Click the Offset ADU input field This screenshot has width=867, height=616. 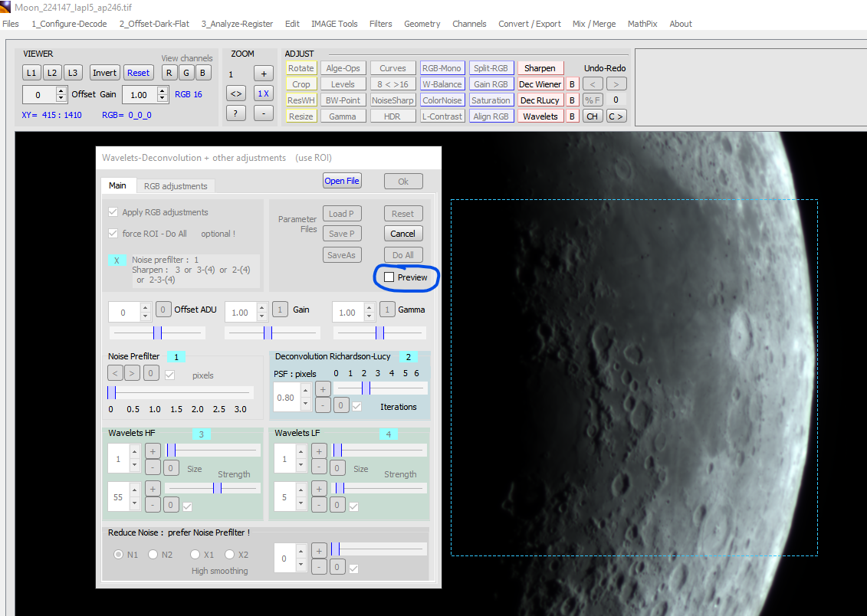pyautogui.click(x=124, y=313)
